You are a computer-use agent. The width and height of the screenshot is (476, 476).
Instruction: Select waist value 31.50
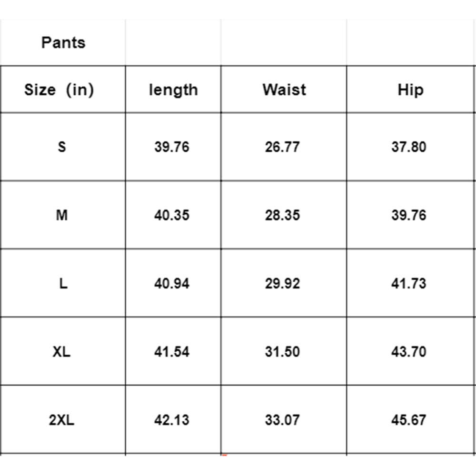tap(283, 352)
